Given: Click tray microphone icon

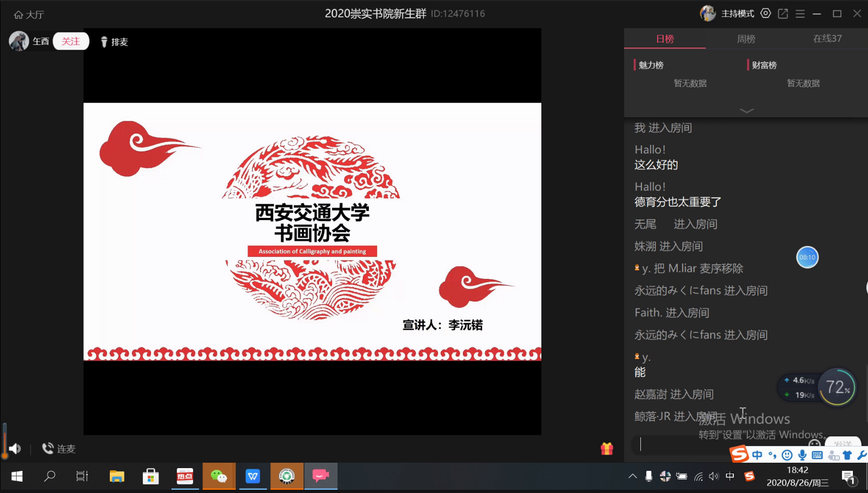Looking at the screenshot, I should [x=649, y=476].
